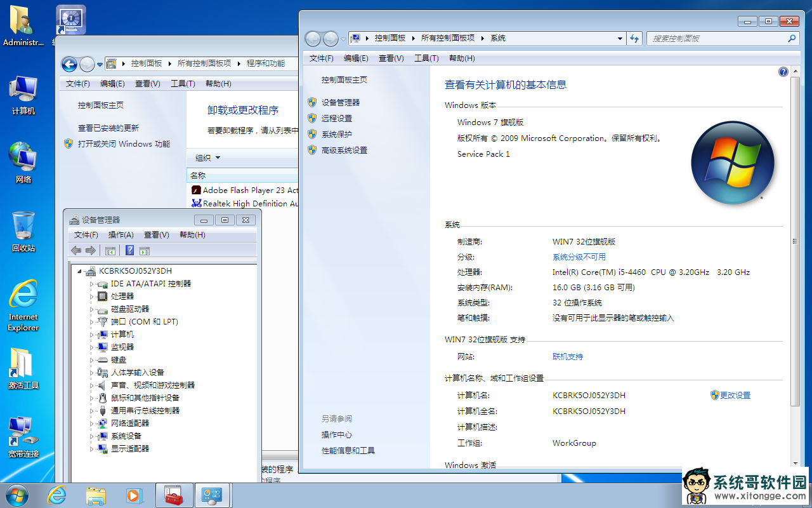Switch to the red toolbox taskbar item
This screenshot has width=812, height=508.
pyautogui.click(x=174, y=495)
